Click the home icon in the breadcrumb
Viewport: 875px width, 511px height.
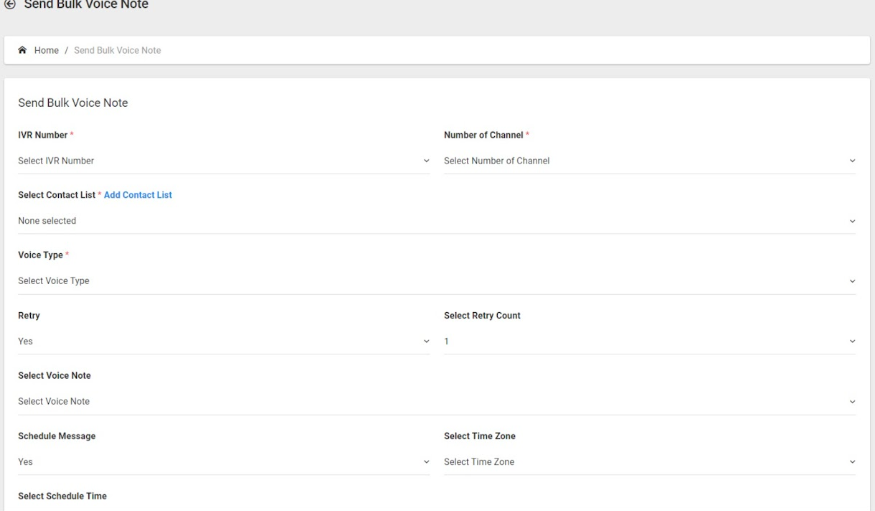(22, 50)
